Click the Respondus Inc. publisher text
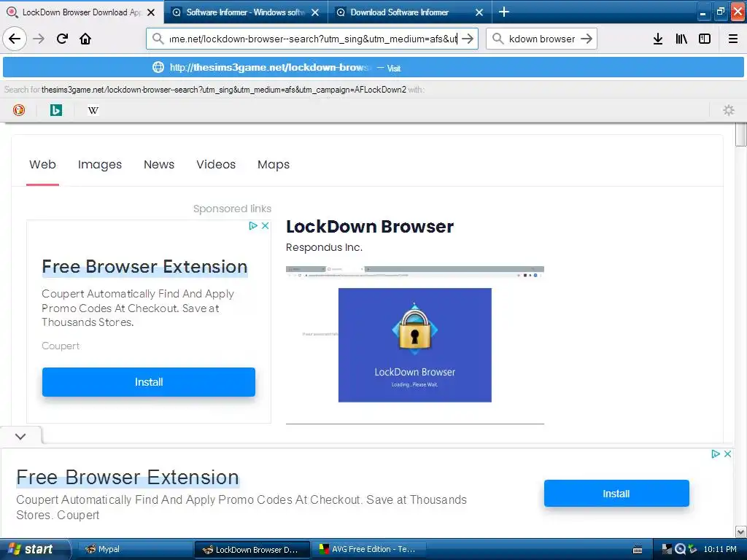The width and height of the screenshot is (747, 560). click(324, 247)
